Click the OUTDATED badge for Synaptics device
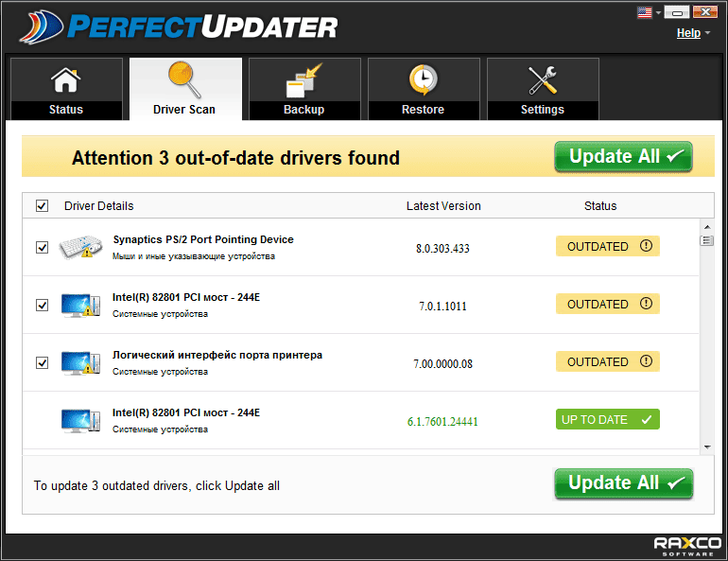Viewport: 728px width, 561px height. click(608, 246)
